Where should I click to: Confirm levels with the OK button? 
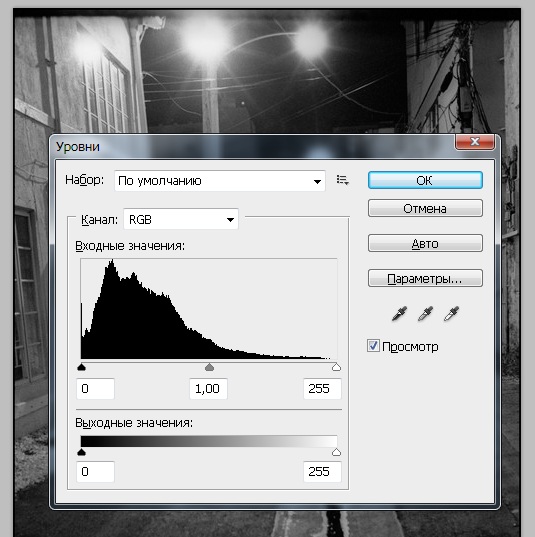425,180
